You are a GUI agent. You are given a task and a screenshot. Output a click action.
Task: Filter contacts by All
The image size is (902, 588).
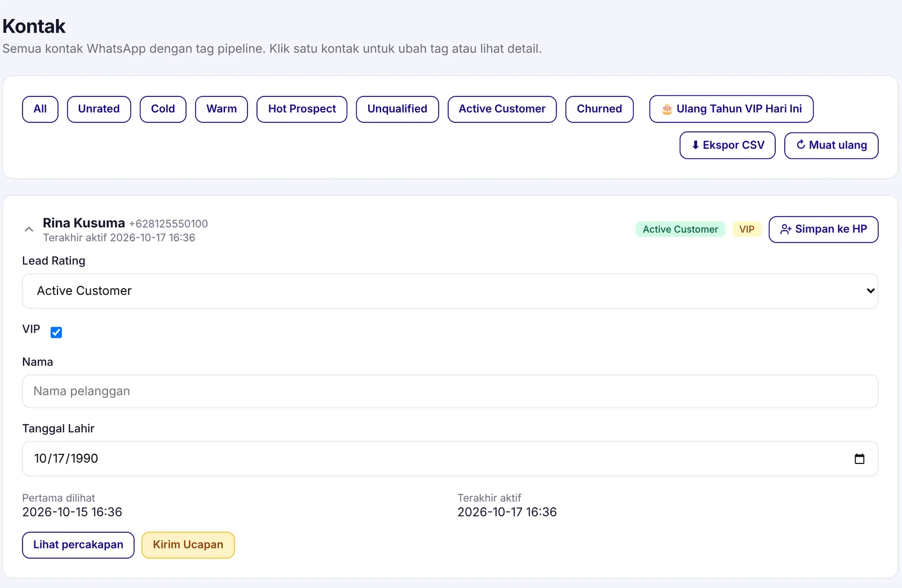click(x=40, y=109)
